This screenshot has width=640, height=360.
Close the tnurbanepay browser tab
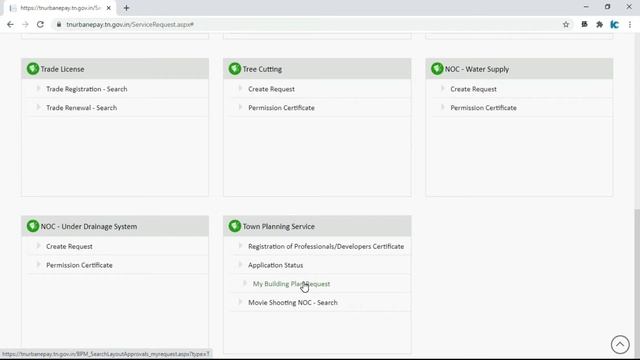[x=109, y=8]
